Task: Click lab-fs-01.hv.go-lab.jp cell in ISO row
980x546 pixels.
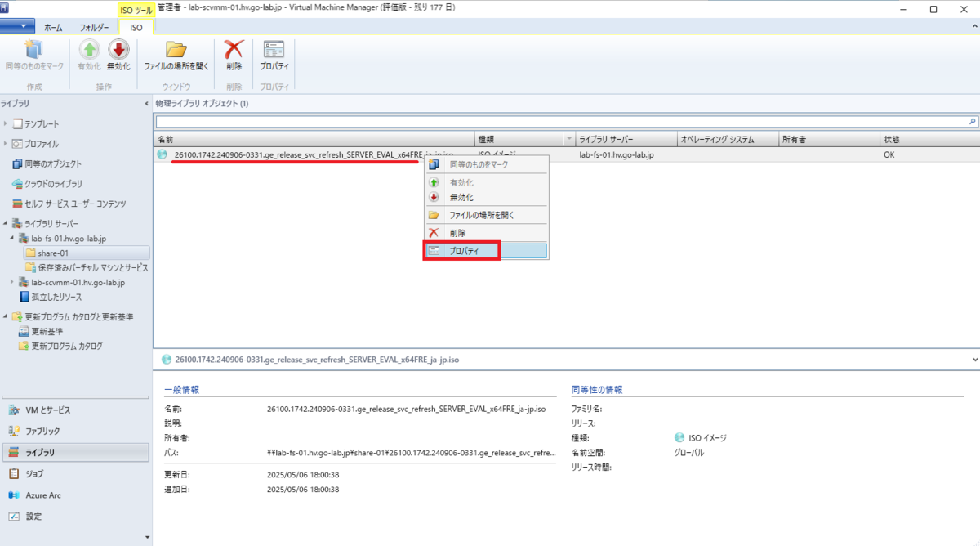Action: click(x=617, y=154)
